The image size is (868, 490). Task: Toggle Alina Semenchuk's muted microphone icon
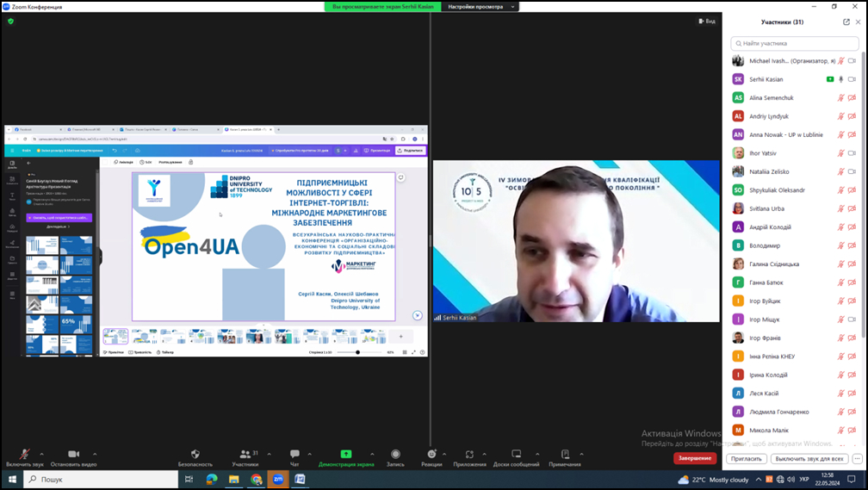[x=840, y=98]
